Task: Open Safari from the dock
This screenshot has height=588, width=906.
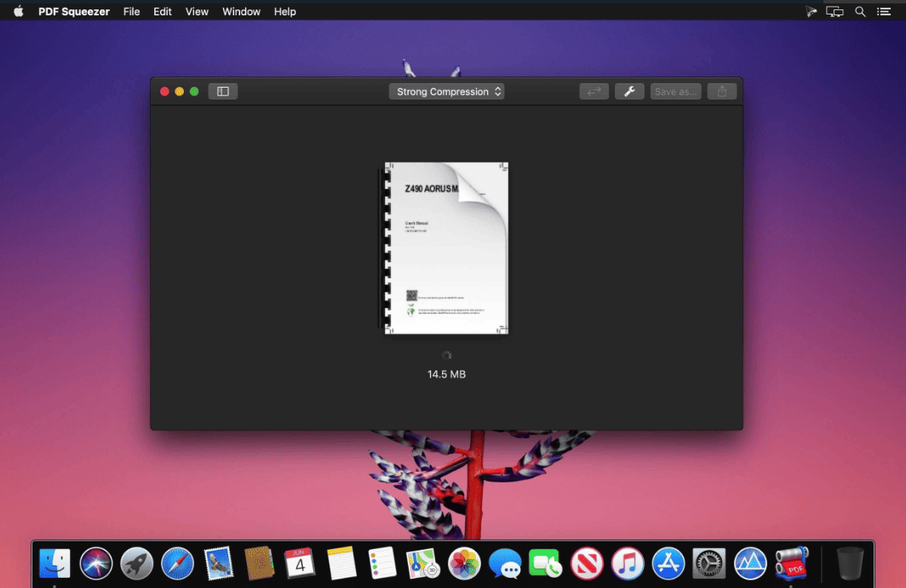Action: click(177, 563)
